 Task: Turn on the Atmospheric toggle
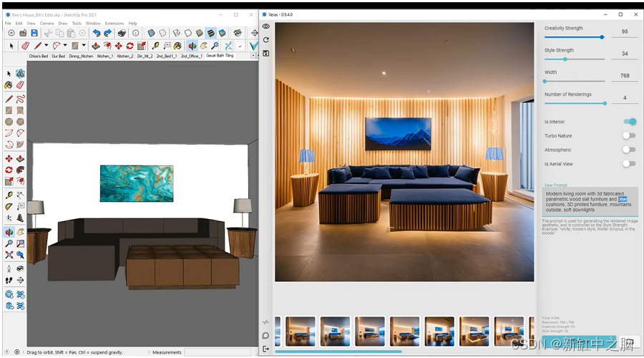(x=628, y=150)
